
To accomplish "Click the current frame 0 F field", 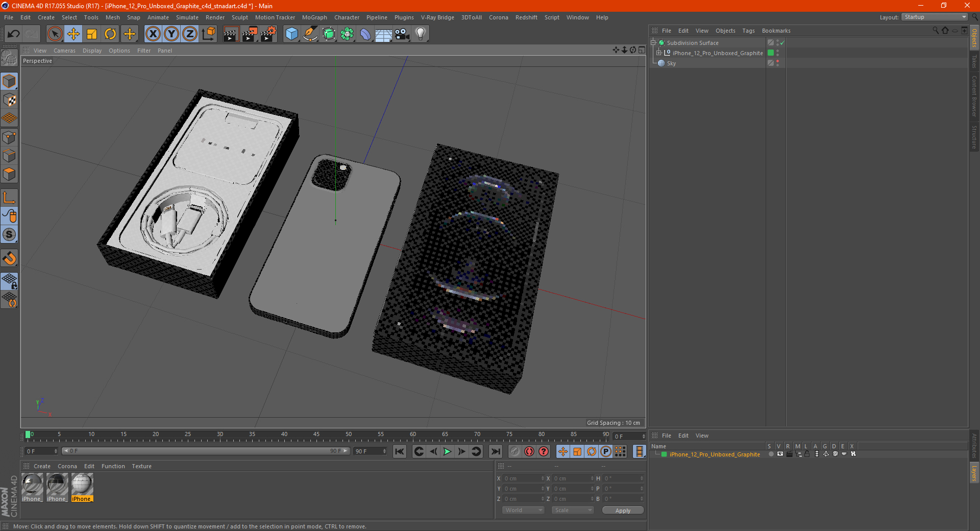I will pos(42,451).
